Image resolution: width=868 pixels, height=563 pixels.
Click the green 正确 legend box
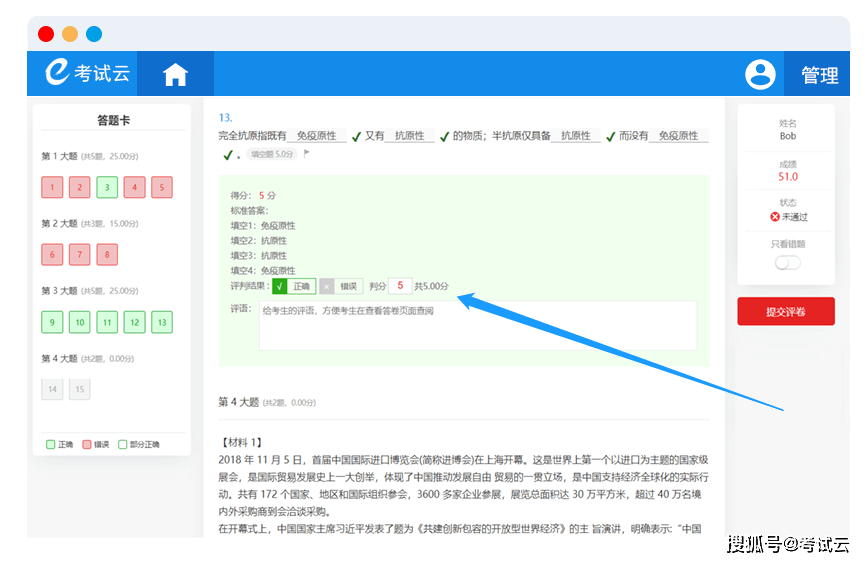tap(50, 445)
